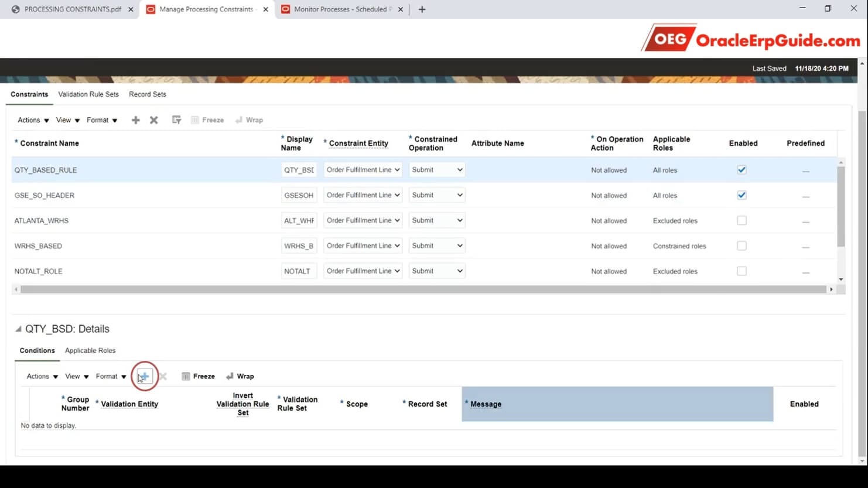Open Constraint Entity dropdown for GSE_SO_HEADER

pos(363,195)
